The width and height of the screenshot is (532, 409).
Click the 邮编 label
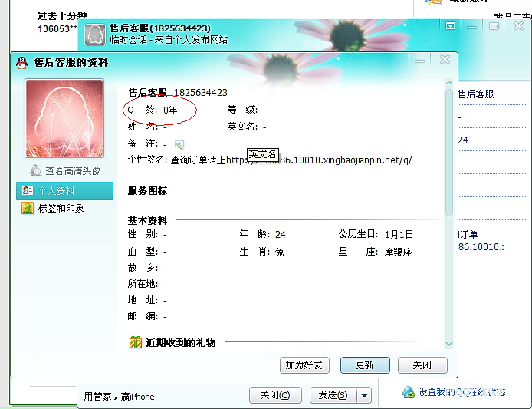(143, 316)
